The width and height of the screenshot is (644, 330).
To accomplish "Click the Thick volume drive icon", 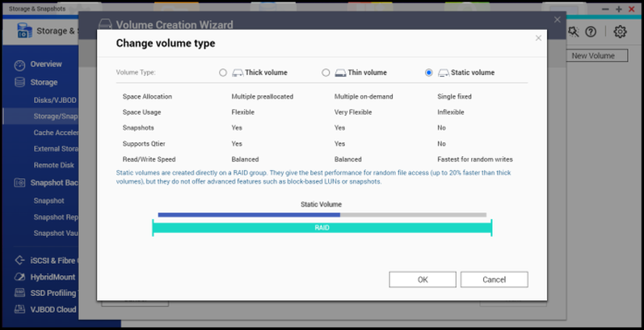I will [238, 73].
